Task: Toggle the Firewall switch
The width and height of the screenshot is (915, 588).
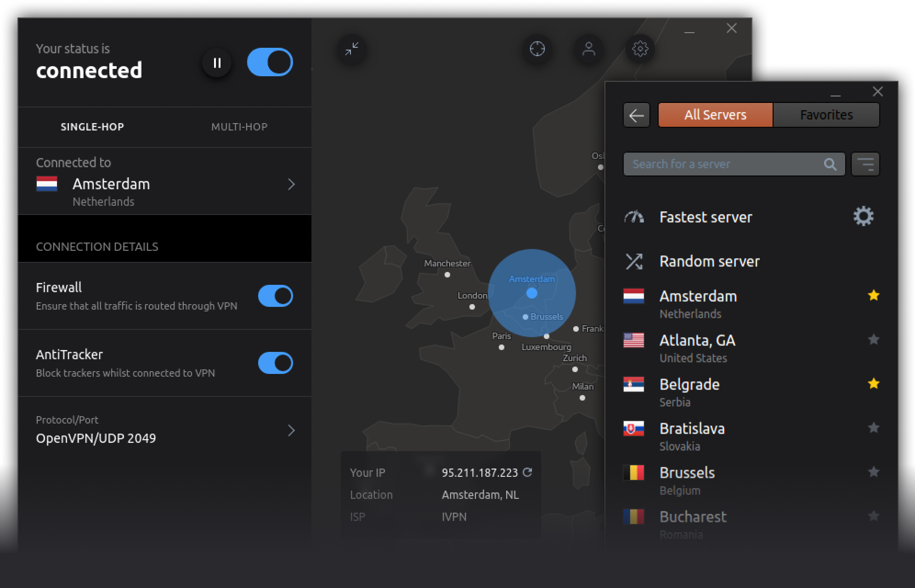Action: click(275, 296)
